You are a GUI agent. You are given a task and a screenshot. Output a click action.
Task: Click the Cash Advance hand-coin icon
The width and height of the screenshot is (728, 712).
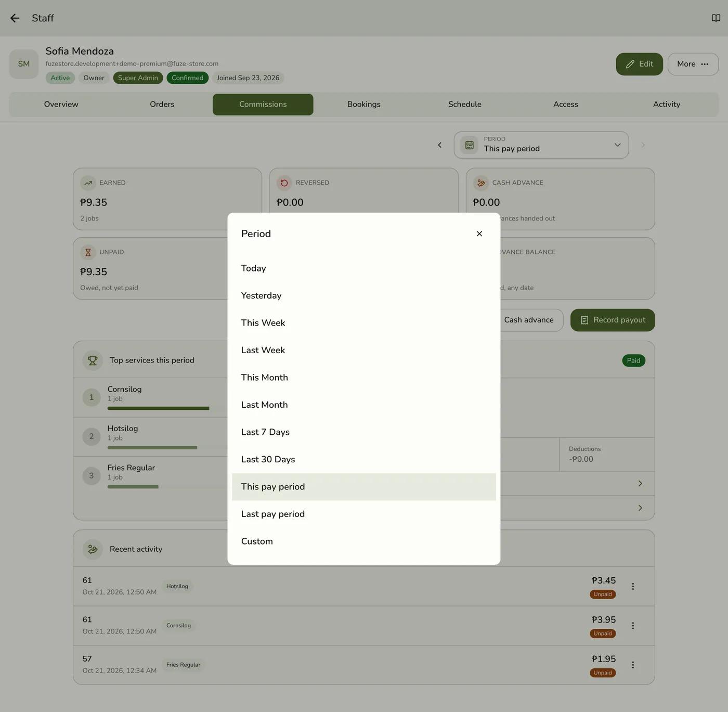tap(481, 183)
